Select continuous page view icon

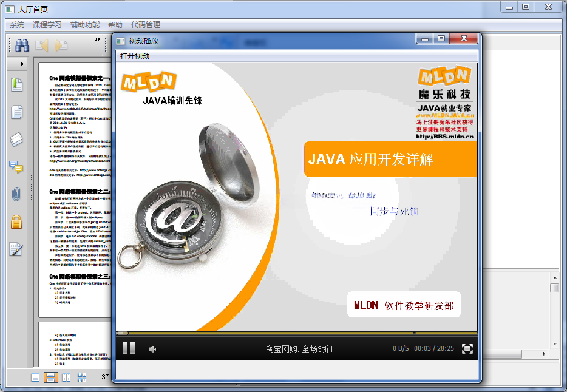coord(51,377)
